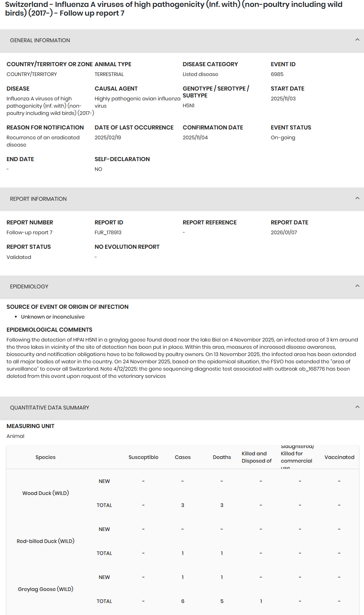Click the Species column header
The width and height of the screenshot is (364, 615).
point(45,457)
